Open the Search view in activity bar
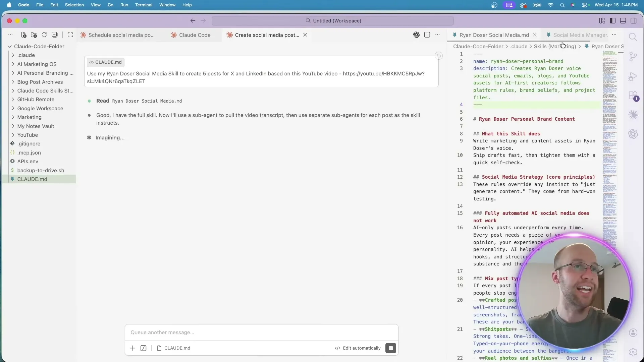The width and height of the screenshot is (644, 362). 633,37
